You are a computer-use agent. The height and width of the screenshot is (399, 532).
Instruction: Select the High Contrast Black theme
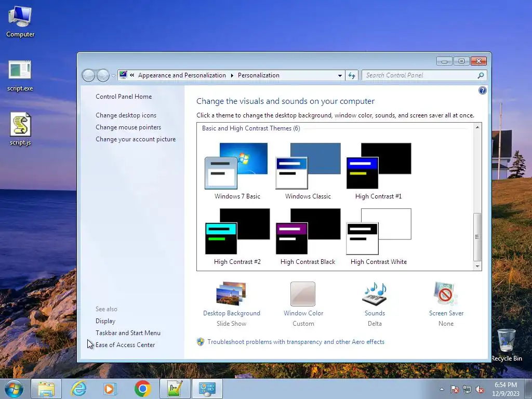coord(308,236)
